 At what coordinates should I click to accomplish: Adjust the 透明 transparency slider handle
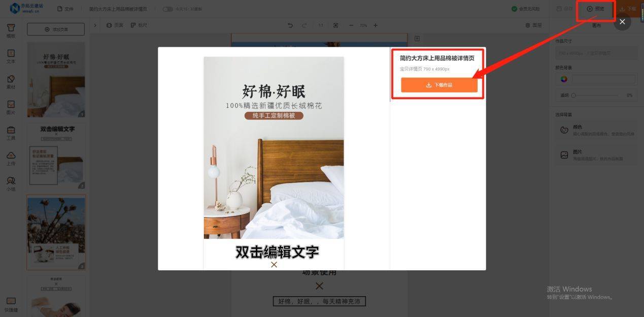573,95
